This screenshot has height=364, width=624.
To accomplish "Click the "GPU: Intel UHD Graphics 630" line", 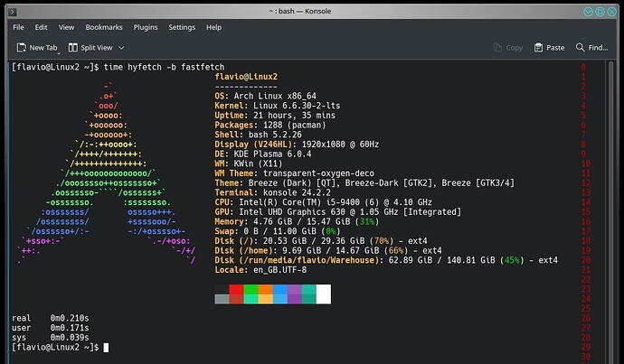I will click(x=338, y=211).
